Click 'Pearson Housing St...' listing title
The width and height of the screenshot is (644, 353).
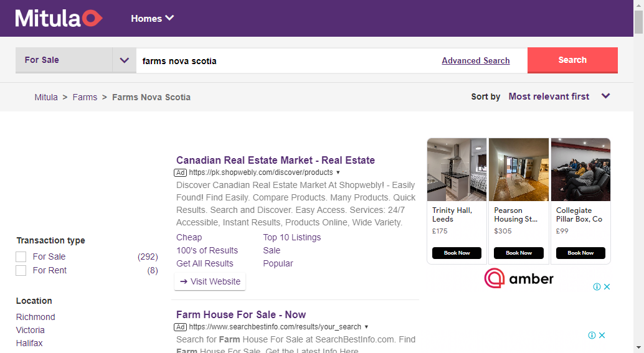click(x=516, y=215)
